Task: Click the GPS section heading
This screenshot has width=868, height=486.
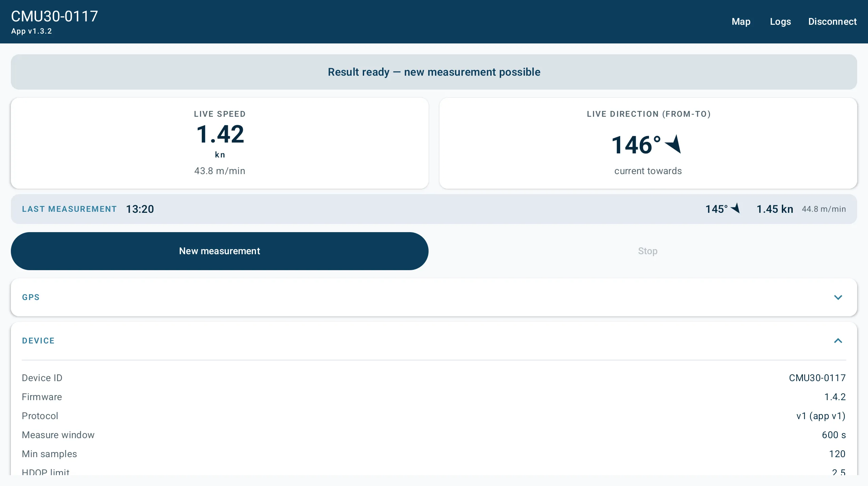Action: (x=31, y=297)
